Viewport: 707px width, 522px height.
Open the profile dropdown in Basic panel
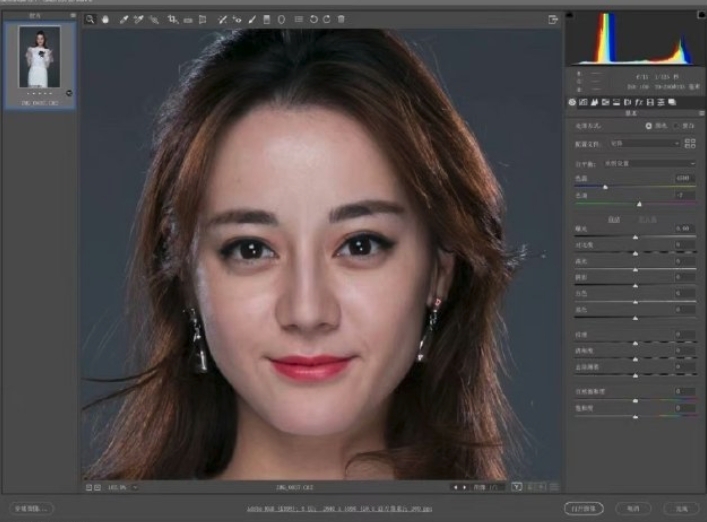(645, 144)
